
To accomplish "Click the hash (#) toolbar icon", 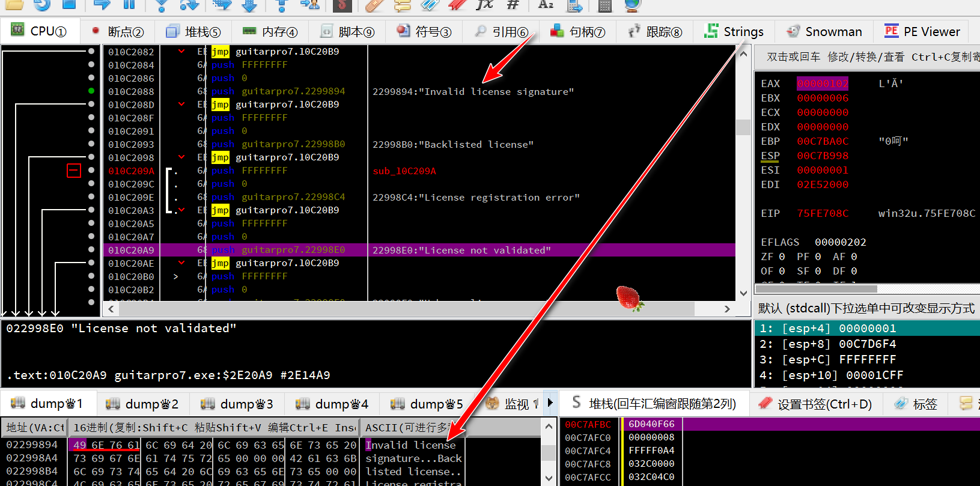I will 513,5.
